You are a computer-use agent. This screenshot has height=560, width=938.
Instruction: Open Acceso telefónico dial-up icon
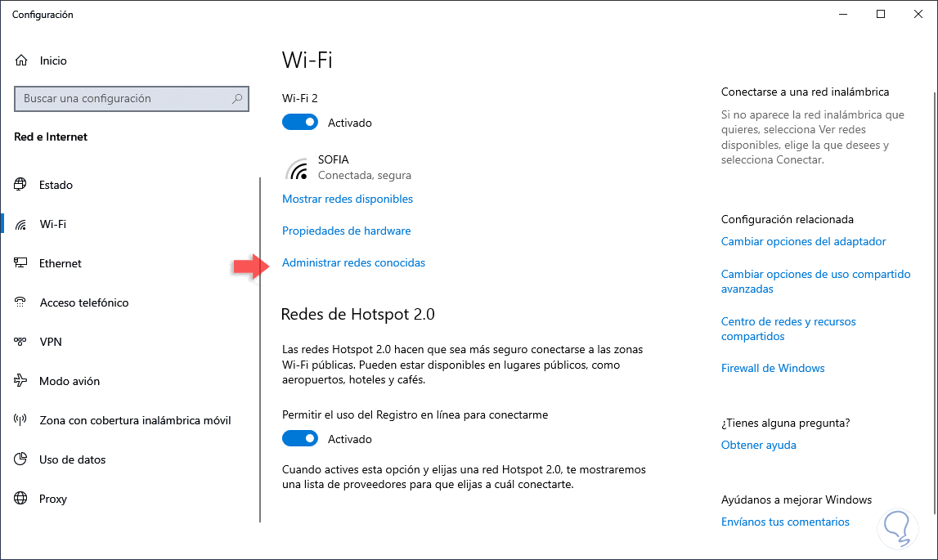(20, 302)
